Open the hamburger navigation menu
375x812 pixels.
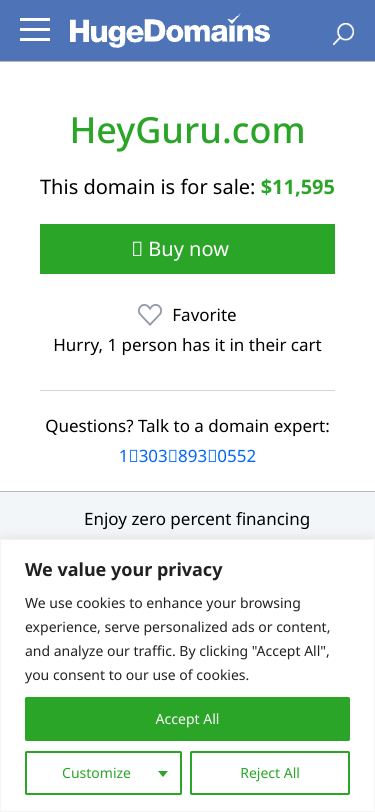35,30
